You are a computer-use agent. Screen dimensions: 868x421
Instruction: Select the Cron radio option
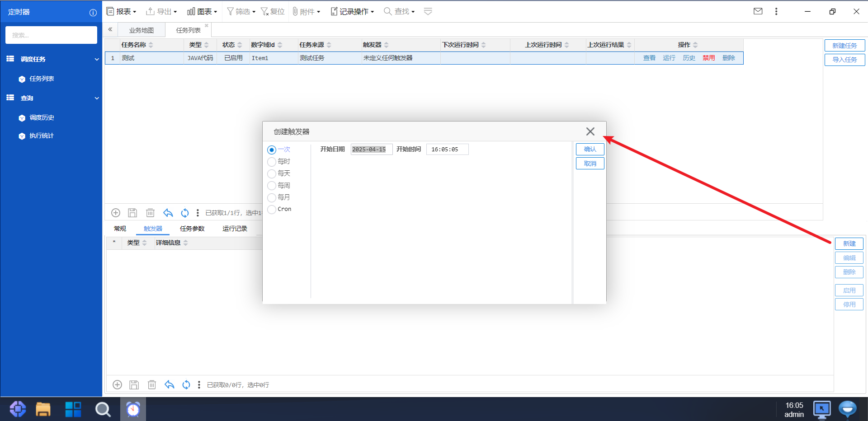coord(272,209)
